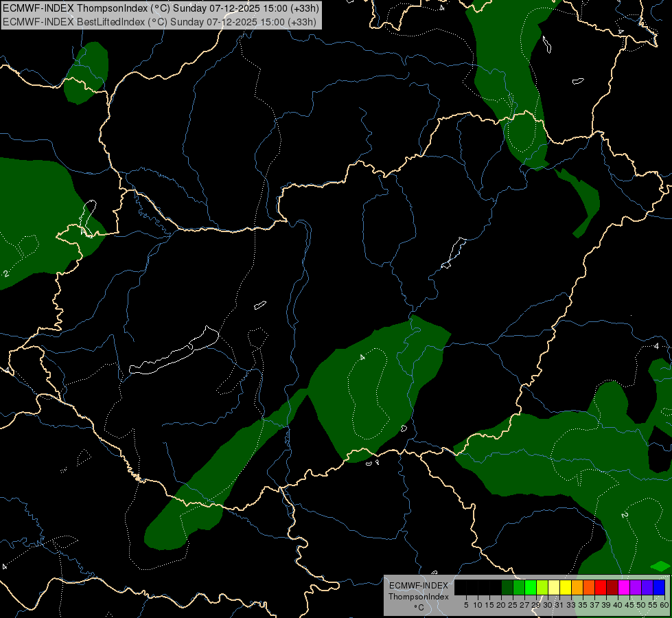The height and width of the screenshot is (618, 672).
Task: Click the legend tick value 31
Action: click(559, 605)
